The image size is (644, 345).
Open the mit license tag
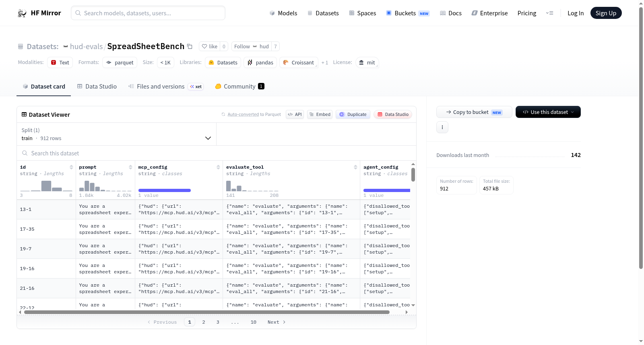tap(367, 62)
